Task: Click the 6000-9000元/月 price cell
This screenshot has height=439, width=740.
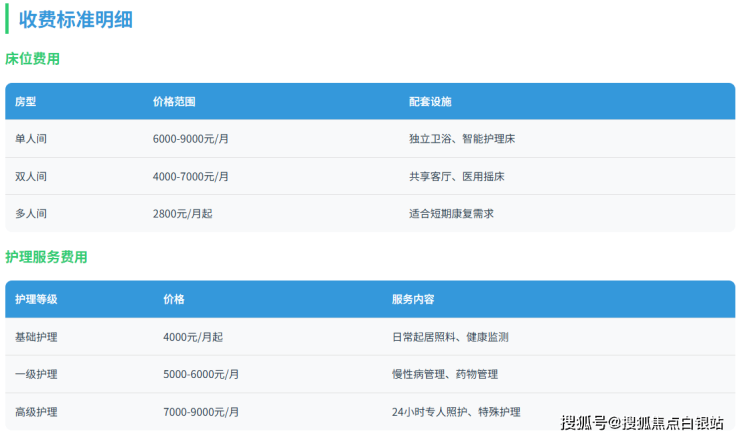Action: [191, 139]
